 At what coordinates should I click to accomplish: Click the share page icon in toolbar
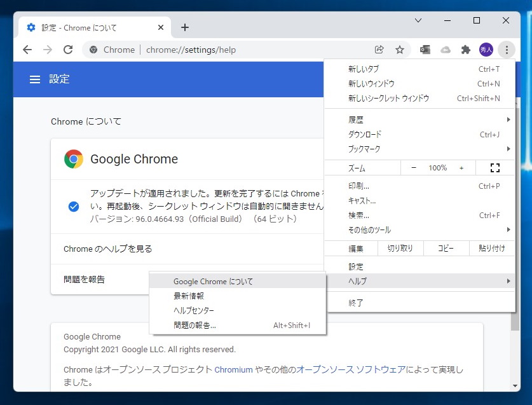coord(379,49)
